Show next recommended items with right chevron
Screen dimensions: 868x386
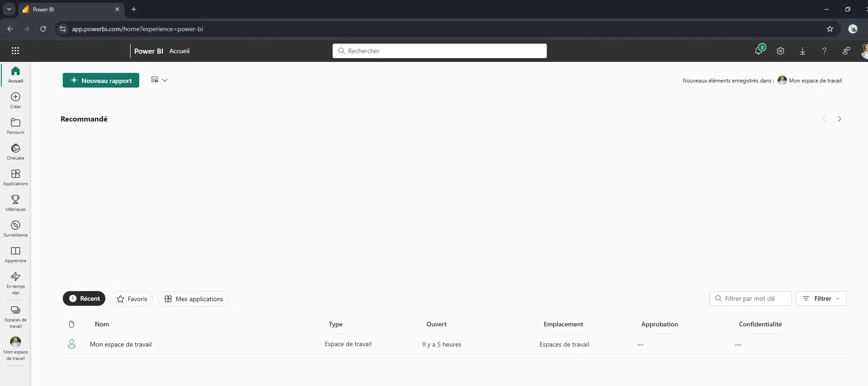click(840, 119)
